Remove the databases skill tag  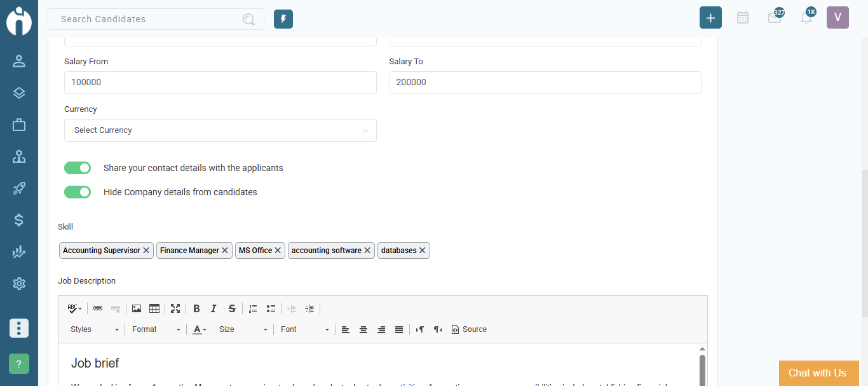point(423,251)
